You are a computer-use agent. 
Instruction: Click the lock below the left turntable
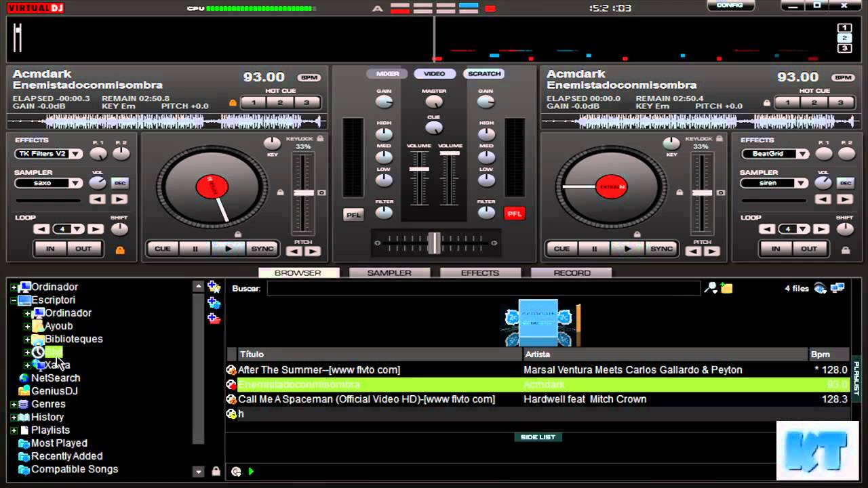[237, 235]
